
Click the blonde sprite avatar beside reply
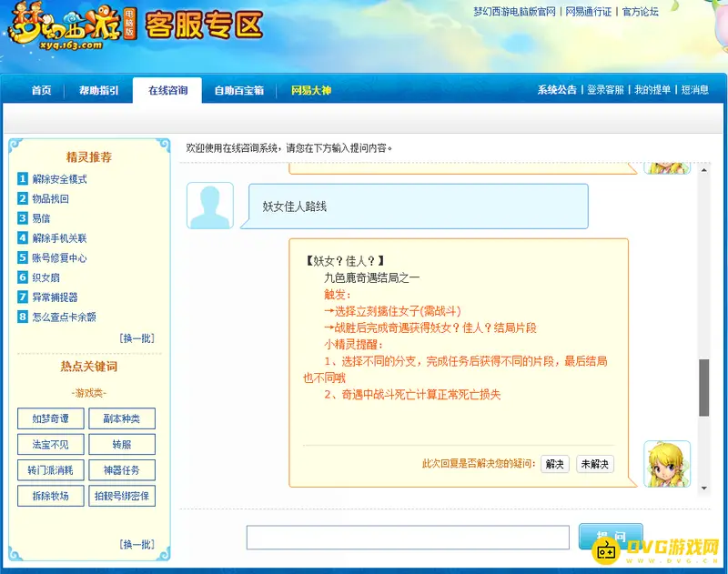point(667,464)
